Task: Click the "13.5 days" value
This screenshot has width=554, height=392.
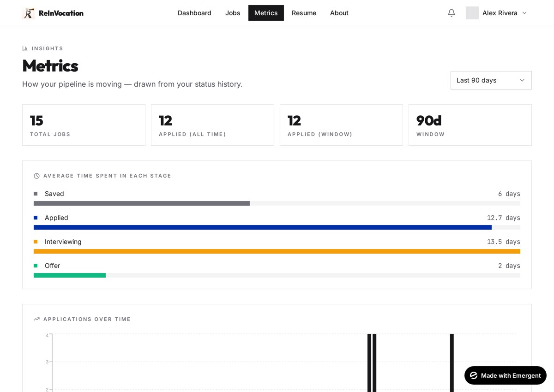Action: tap(503, 242)
